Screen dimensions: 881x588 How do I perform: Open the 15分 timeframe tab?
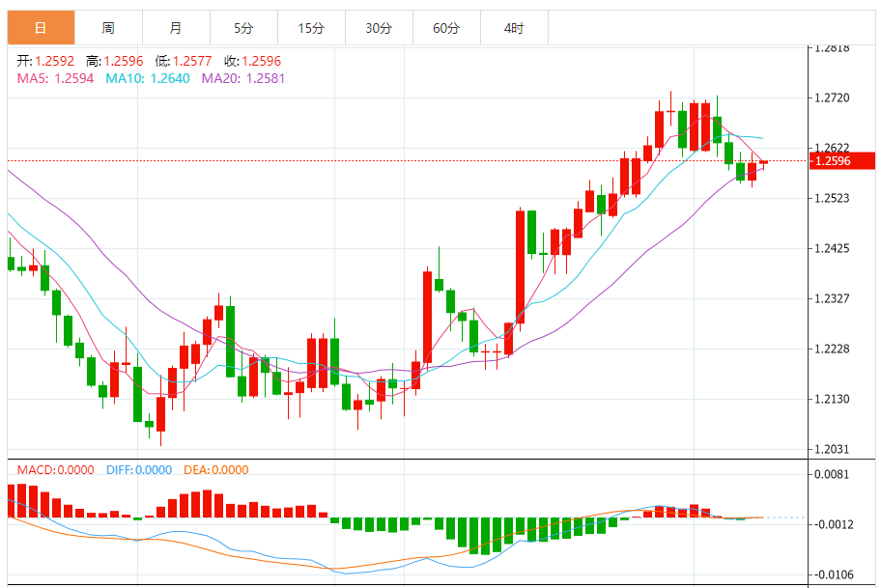point(311,28)
